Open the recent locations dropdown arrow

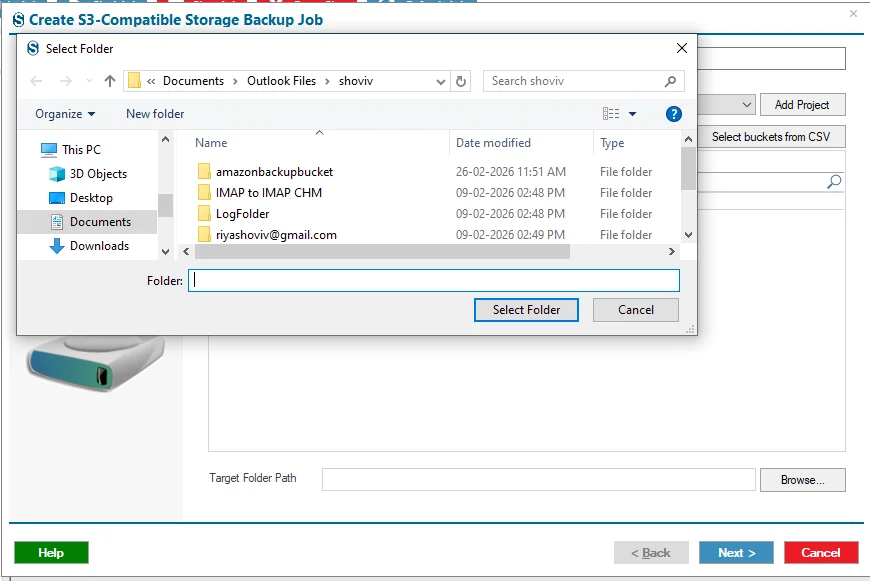click(89, 81)
